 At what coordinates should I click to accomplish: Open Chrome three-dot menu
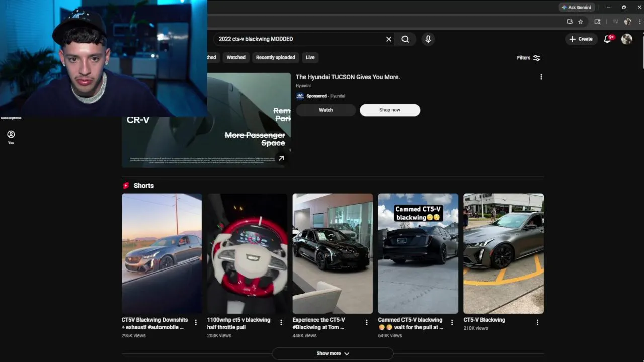[x=639, y=22]
